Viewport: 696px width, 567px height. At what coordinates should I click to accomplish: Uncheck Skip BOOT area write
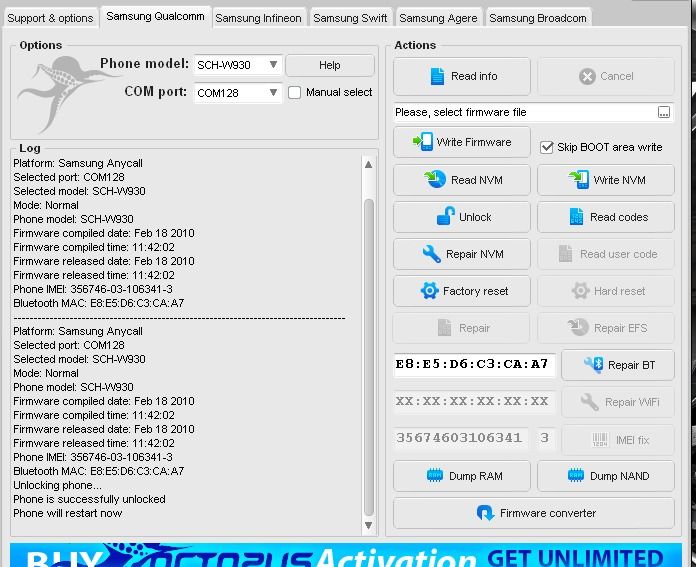[546, 147]
